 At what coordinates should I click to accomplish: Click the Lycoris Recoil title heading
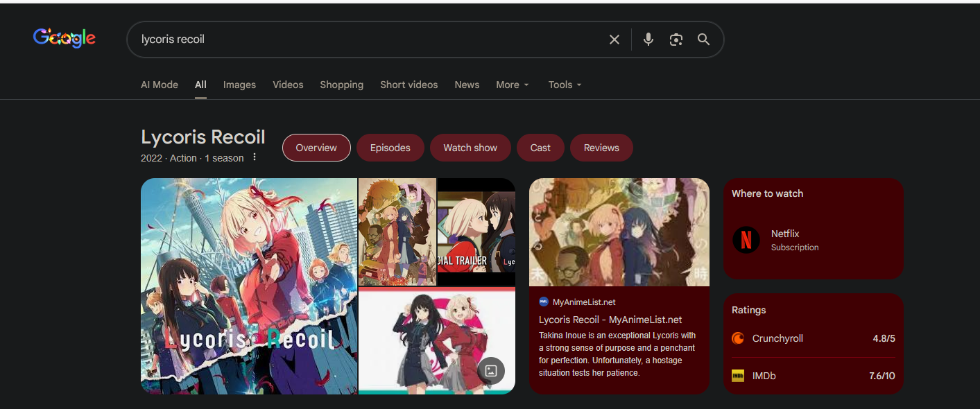pos(203,137)
